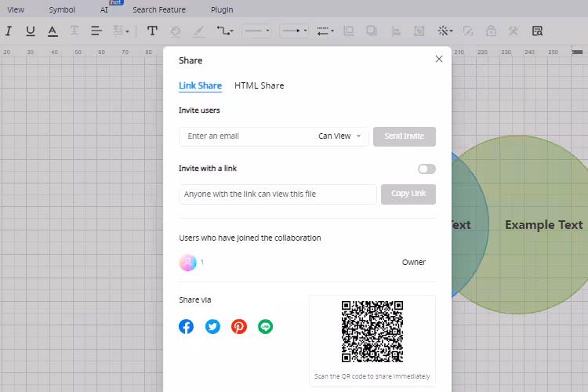
Task: Open the find and replace icon
Action: tap(537, 31)
